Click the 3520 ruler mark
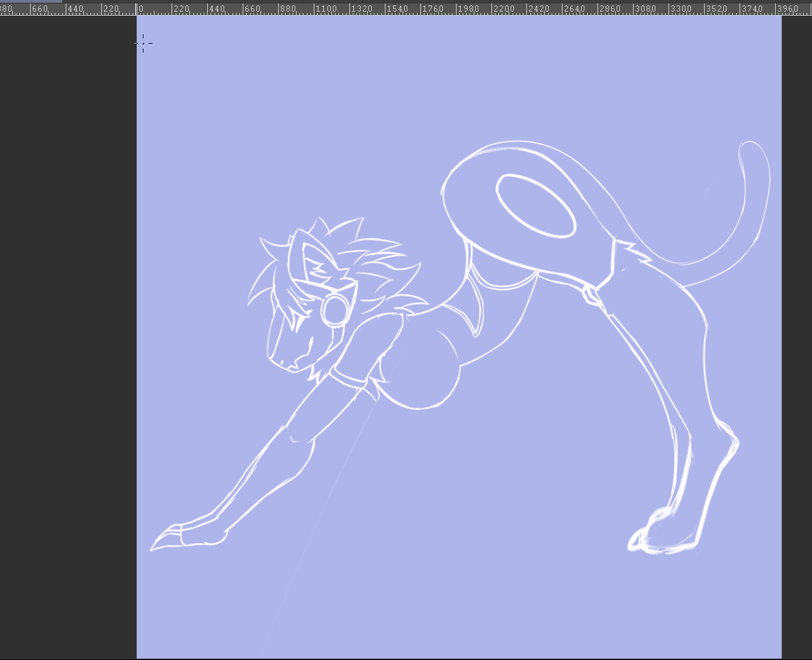812x660 pixels. click(717, 9)
